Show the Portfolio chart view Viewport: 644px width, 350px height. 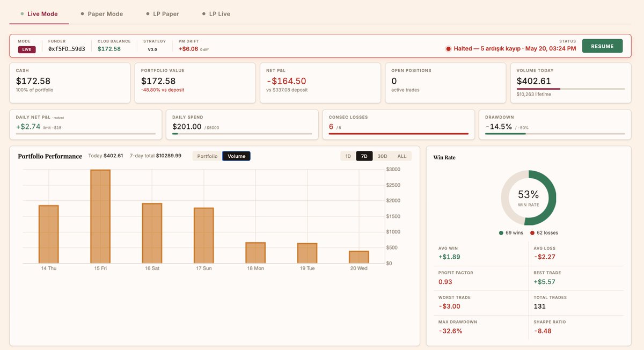(x=207, y=156)
